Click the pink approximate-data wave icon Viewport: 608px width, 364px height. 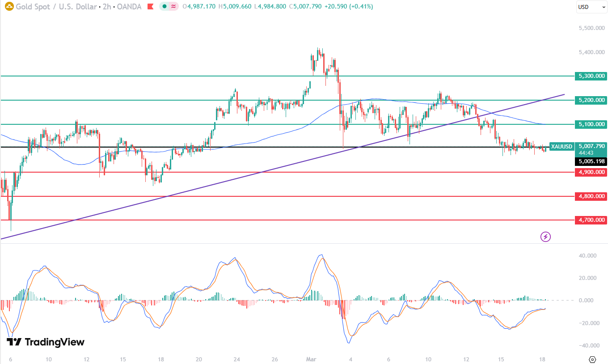[x=173, y=7]
